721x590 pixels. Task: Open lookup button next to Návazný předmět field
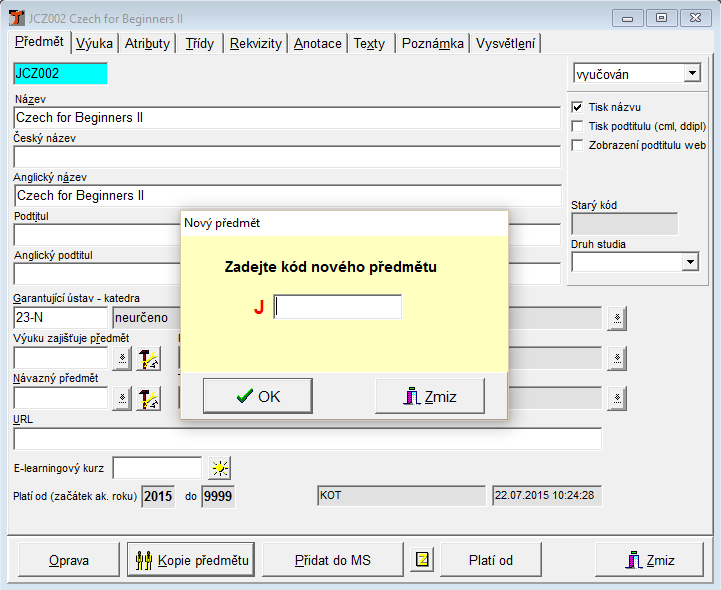(x=122, y=398)
